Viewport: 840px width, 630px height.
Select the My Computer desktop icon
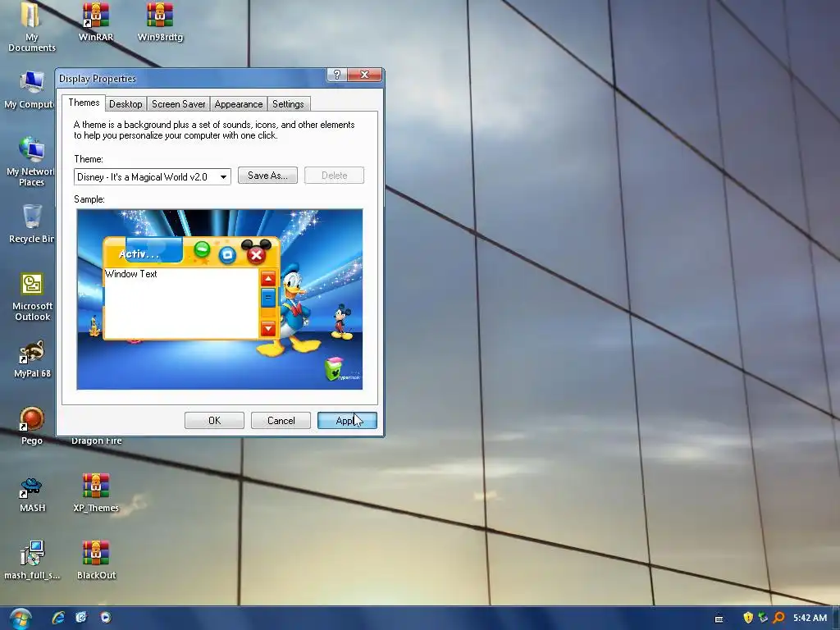tap(29, 89)
